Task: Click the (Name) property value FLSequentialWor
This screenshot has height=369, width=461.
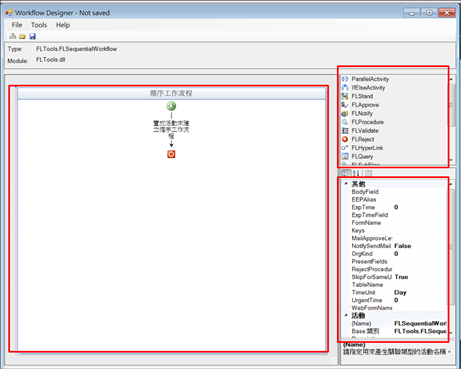Action: [x=420, y=323]
